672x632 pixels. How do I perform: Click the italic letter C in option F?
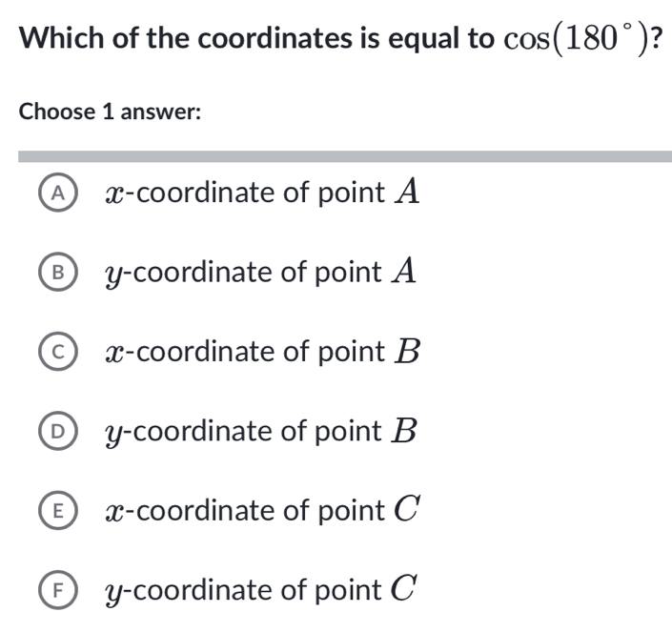(406, 589)
